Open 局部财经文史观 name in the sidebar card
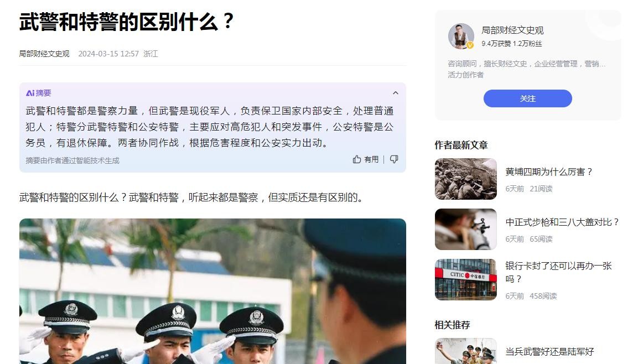Screen dimensions: 638x364 click(x=512, y=30)
